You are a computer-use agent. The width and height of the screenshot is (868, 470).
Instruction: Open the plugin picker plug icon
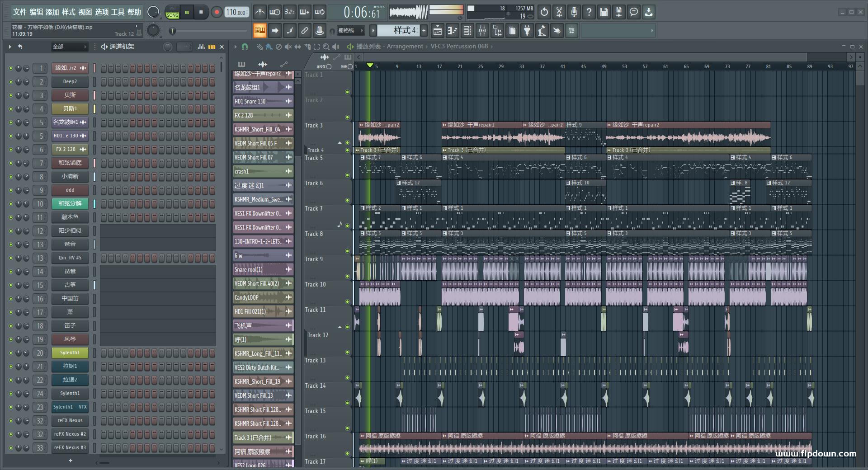527,31
